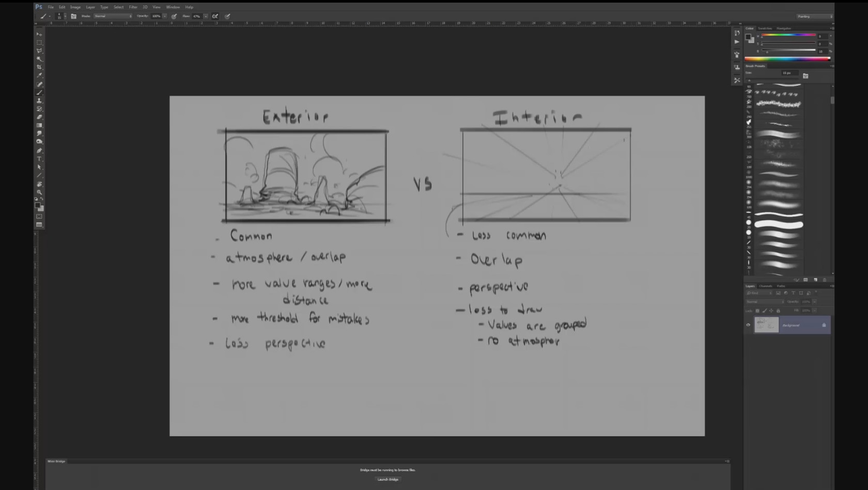868x490 pixels.
Task: Open the brush Mode dropdown set to Normal
Action: click(113, 16)
